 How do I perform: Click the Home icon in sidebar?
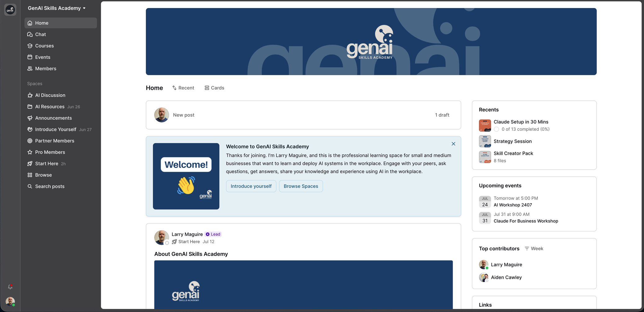point(30,23)
